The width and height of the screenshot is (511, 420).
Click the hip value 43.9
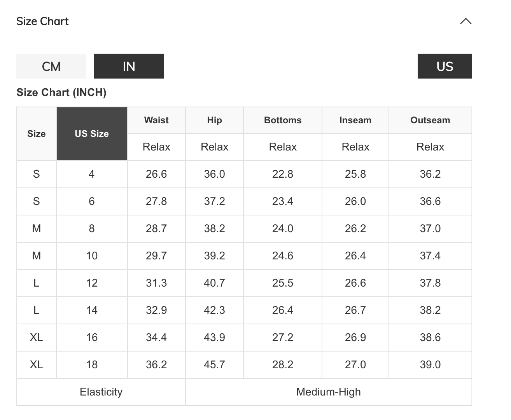pos(214,338)
